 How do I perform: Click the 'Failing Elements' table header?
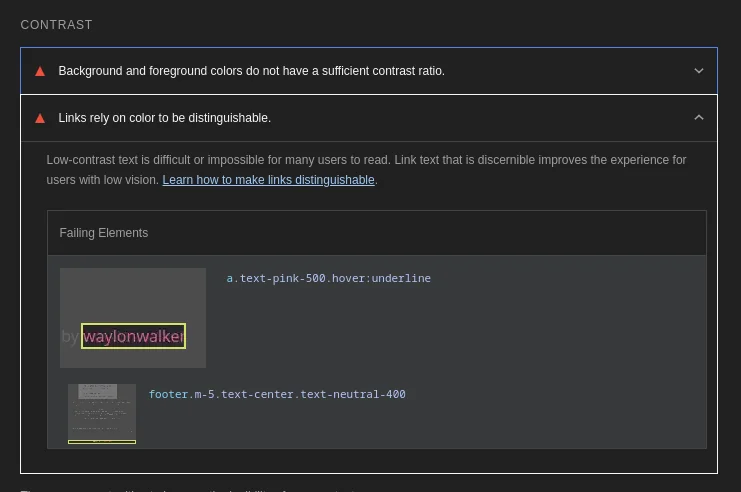tap(103, 233)
